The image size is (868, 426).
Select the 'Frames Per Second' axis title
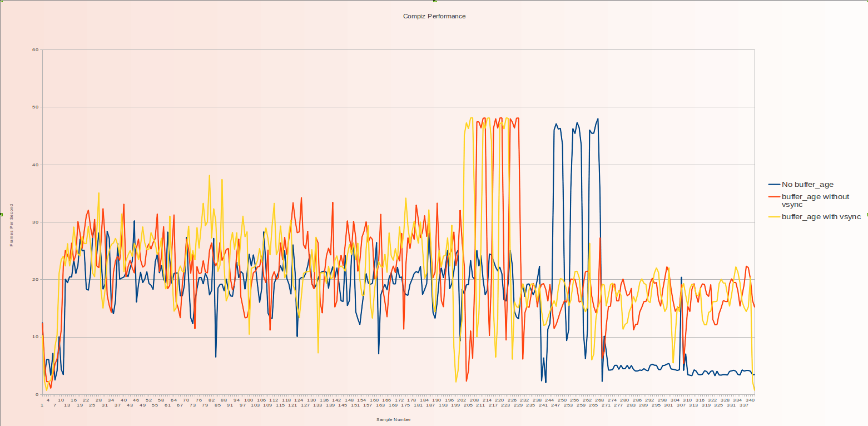(x=12, y=225)
